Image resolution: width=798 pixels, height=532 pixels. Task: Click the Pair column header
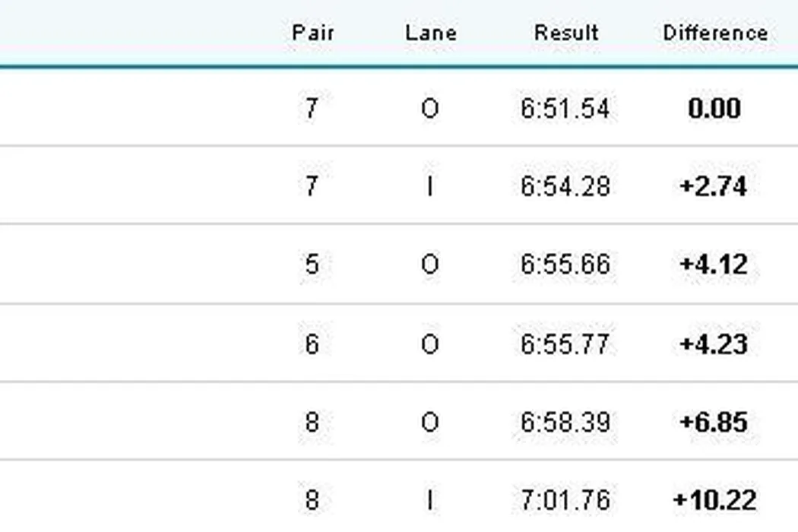(x=312, y=33)
